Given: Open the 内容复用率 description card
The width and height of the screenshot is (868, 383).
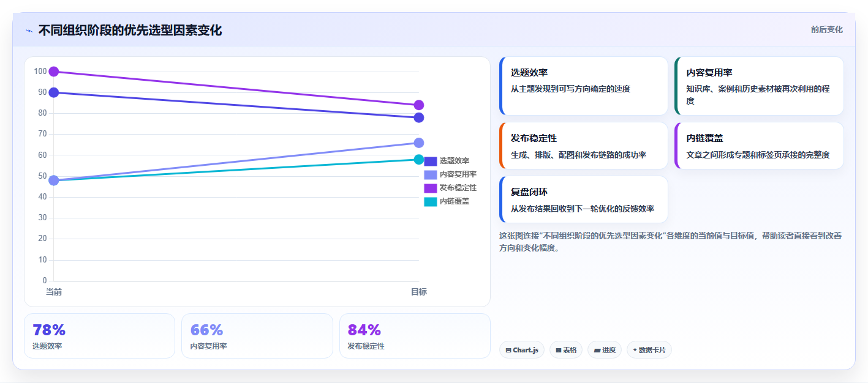Looking at the screenshot, I should click(759, 86).
